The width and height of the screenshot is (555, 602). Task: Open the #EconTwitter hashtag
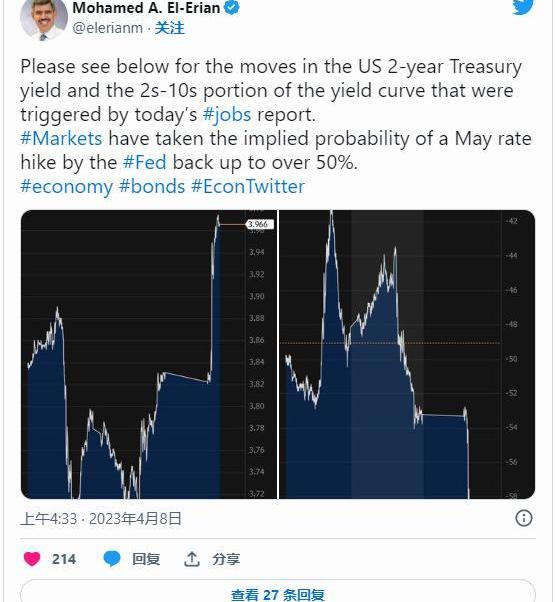point(248,186)
